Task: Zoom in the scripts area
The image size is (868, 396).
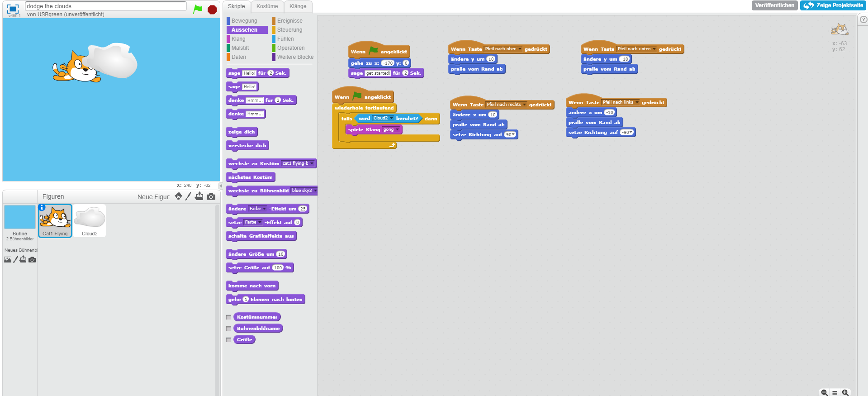Action: click(x=845, y=392)
